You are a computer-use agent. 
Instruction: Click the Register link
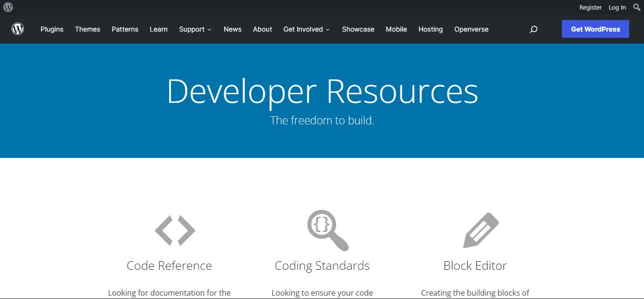pyautogui.click(x=590, y=7)
